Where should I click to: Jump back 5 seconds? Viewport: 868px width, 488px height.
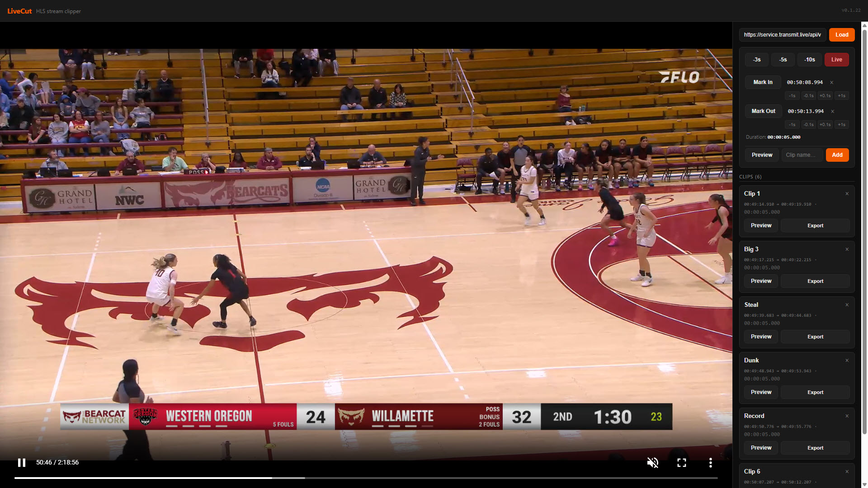783,60
